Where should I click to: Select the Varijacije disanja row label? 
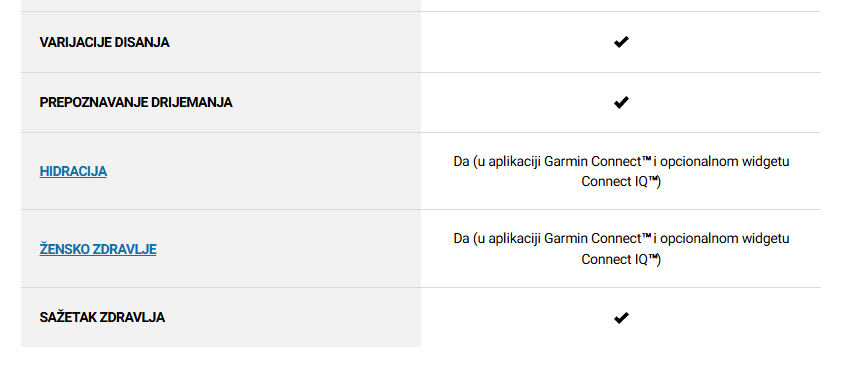[x=105, y=43]
